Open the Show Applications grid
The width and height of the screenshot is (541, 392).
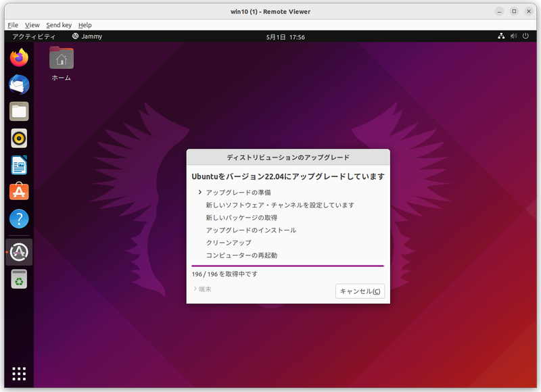click(x=18, y=373)
